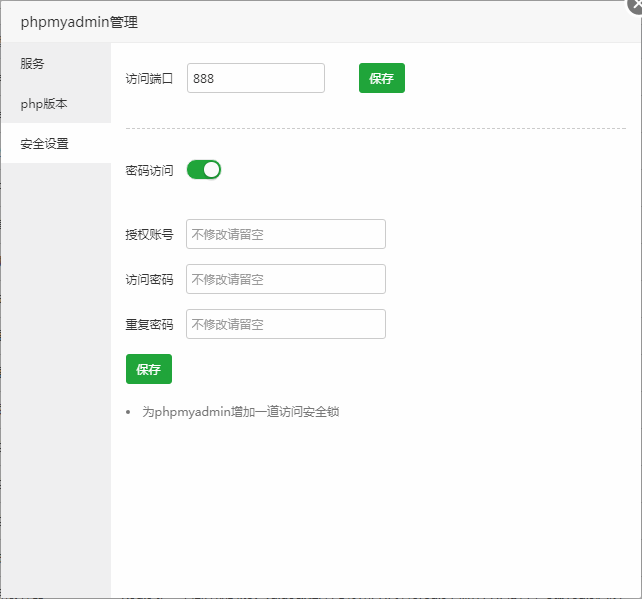This screenshot has height=599, width=642.
Task: Click the 重复密码 label text
Action: coord(149,325)
